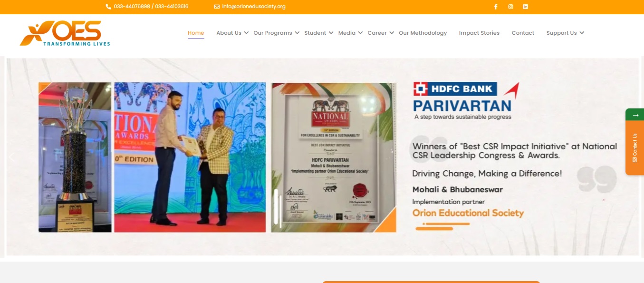The height and width of the screenshot is (283, 644).
Task: Click the phone number 033-44076898
Action: click(x=132, y=7)
